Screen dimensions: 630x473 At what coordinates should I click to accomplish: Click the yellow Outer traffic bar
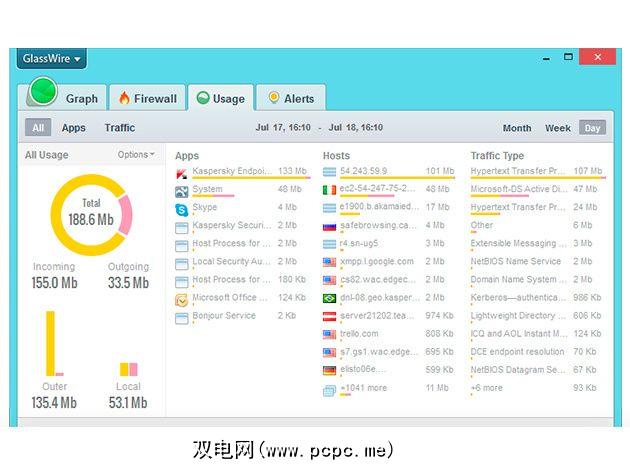tap(50, 344)
